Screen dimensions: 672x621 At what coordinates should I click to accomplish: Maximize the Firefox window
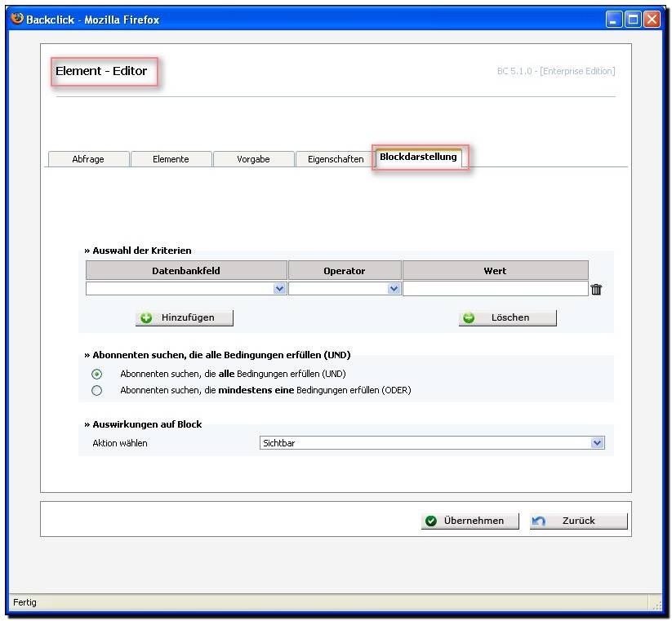633,20
